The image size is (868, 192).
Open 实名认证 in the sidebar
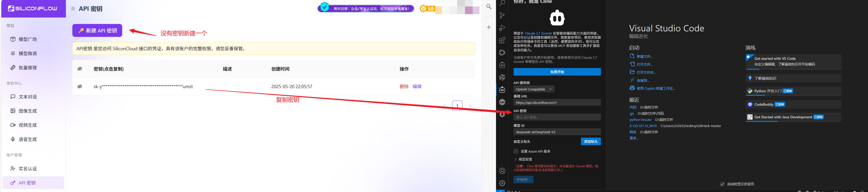click(x=33, y=169)
